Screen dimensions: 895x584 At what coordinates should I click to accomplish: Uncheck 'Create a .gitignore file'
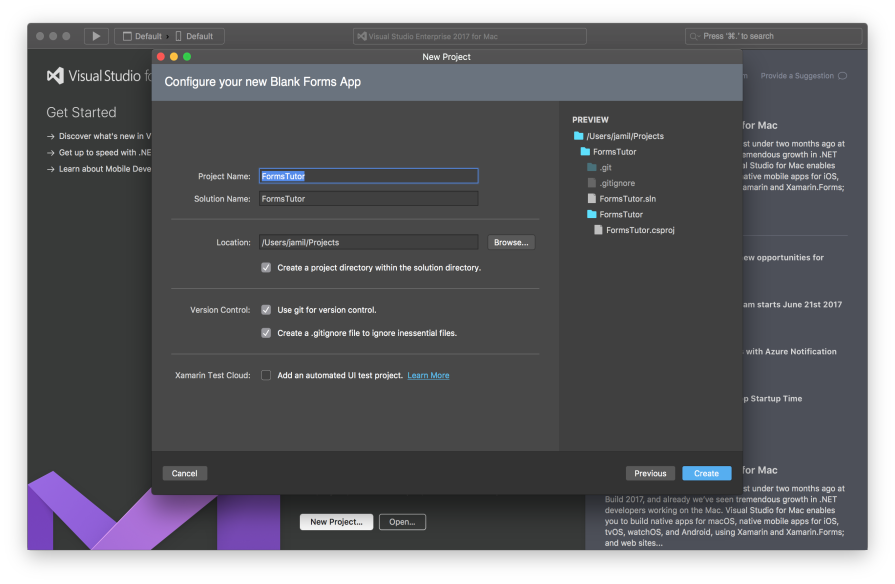(265, 331)
